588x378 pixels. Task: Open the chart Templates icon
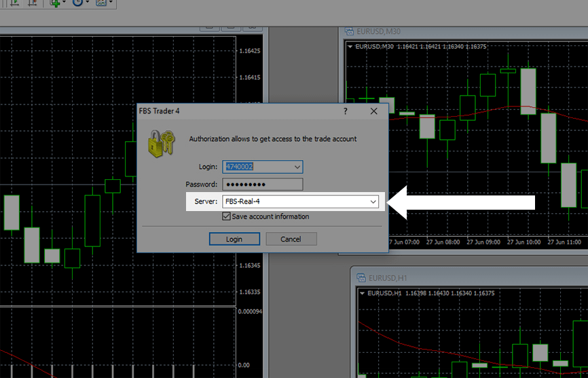(x=101, y=3)
